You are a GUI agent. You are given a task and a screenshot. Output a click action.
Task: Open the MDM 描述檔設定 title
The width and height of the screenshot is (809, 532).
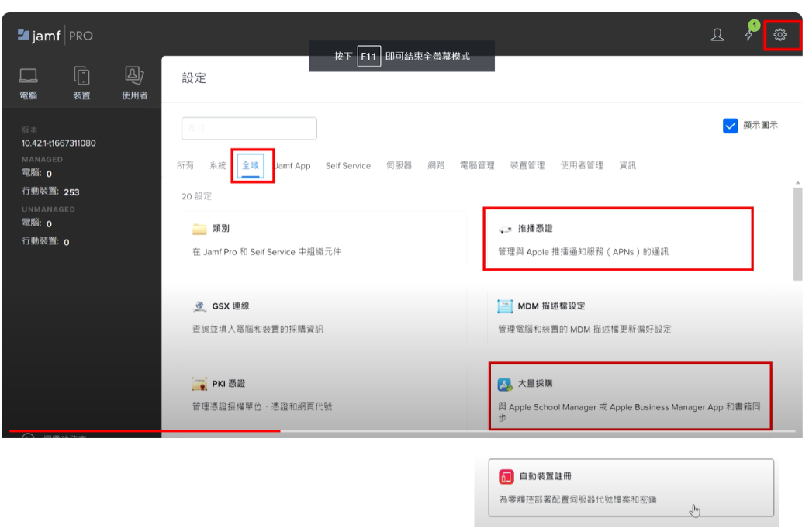coord(551,306)
